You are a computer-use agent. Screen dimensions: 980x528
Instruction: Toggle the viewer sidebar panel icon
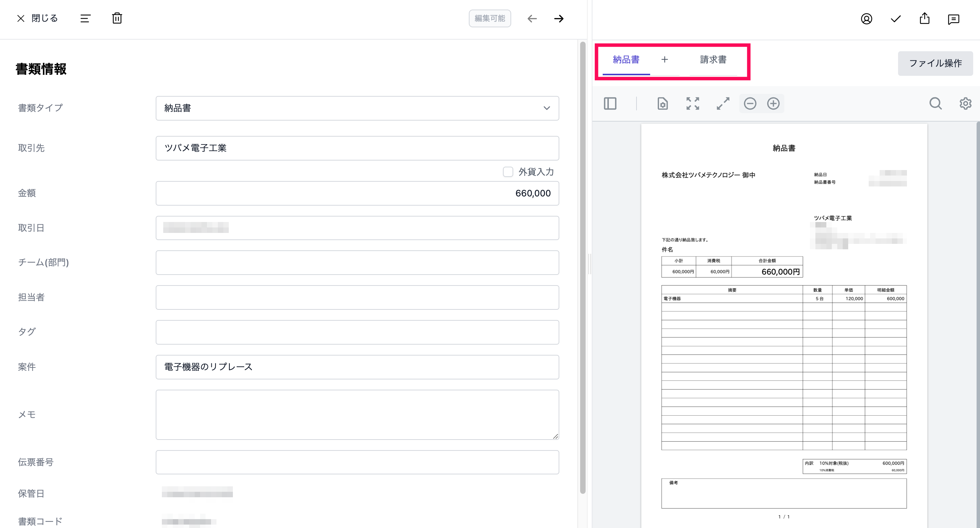click(610, 103)
